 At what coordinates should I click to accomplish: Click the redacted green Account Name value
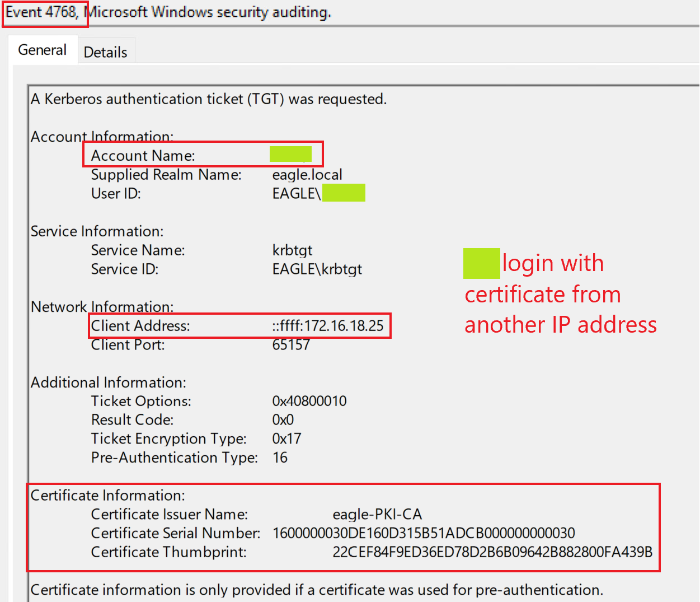click(290, 154)
